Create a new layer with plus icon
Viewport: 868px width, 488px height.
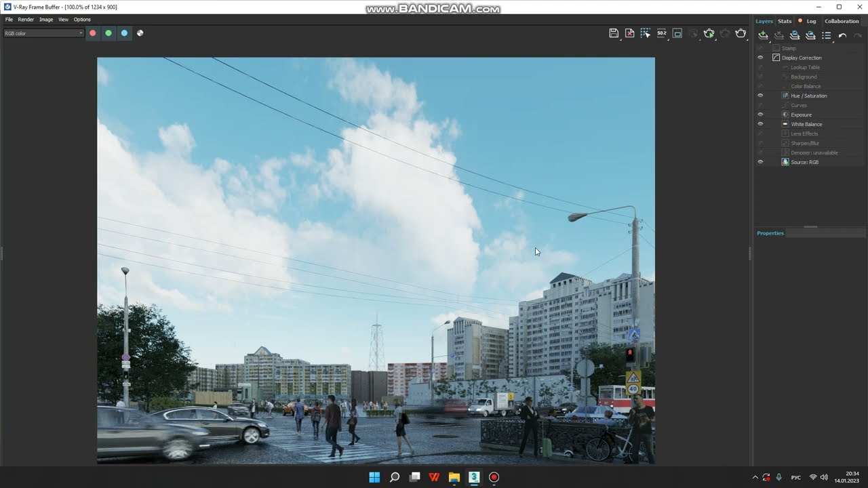tap(764, 35)
